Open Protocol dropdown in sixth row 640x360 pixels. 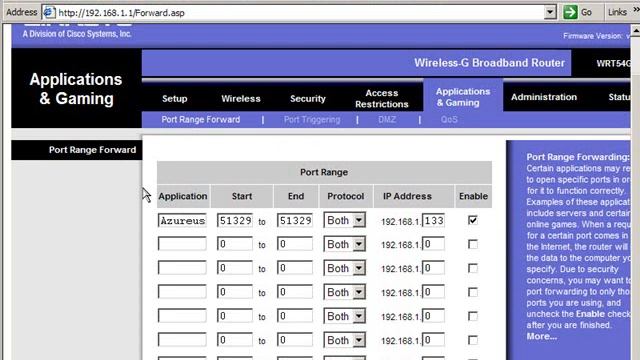point(344,340)
